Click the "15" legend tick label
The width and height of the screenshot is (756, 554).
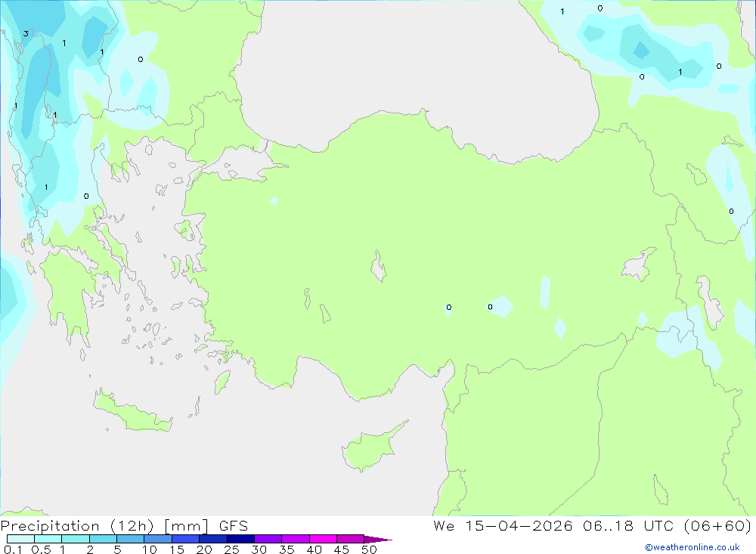176,549
